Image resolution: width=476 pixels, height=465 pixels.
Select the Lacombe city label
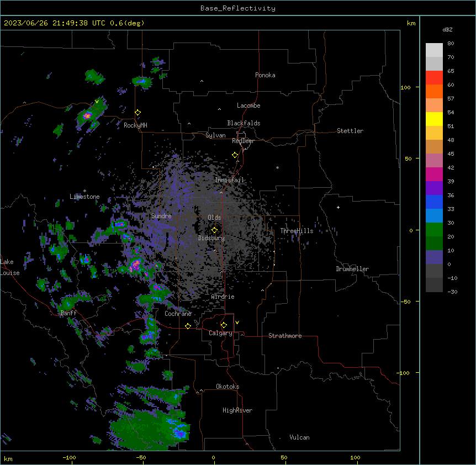click(x=248, y=105)
